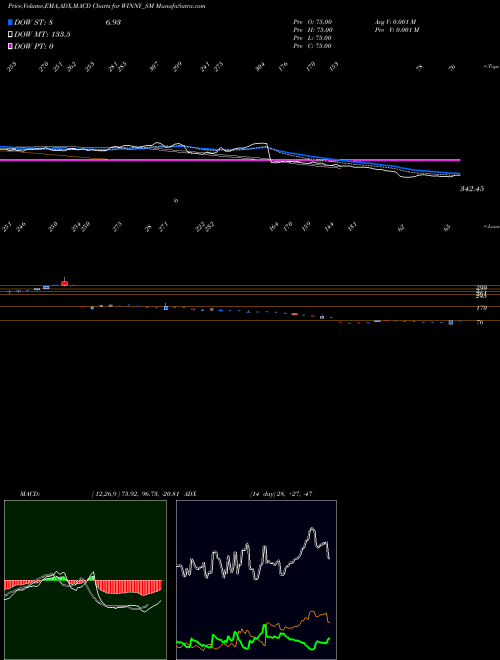The width and height of the screenshot is (500, 660).
Task: Click the 'Pre C: 73.00' close value
Action: click(x=313, y=46)
